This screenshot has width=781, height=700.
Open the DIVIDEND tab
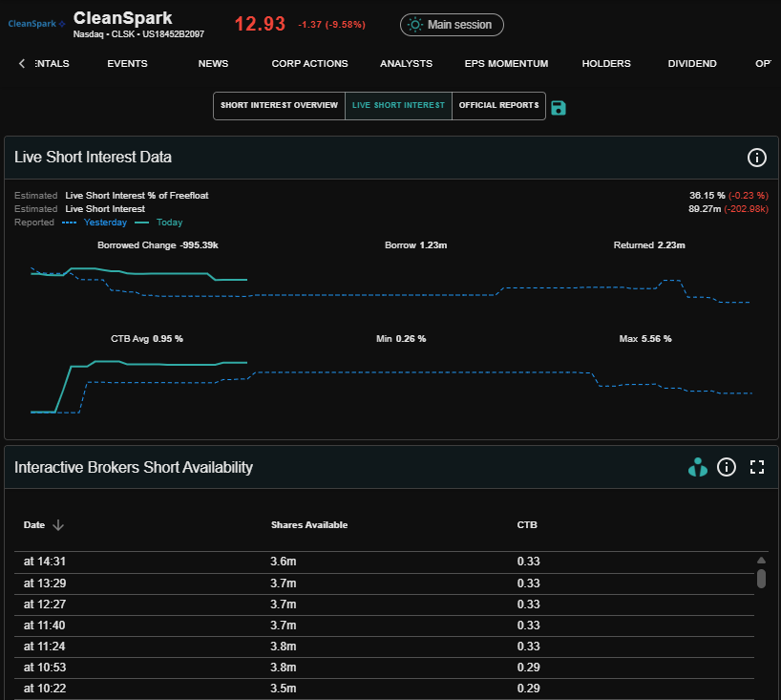tap(692, 64)
